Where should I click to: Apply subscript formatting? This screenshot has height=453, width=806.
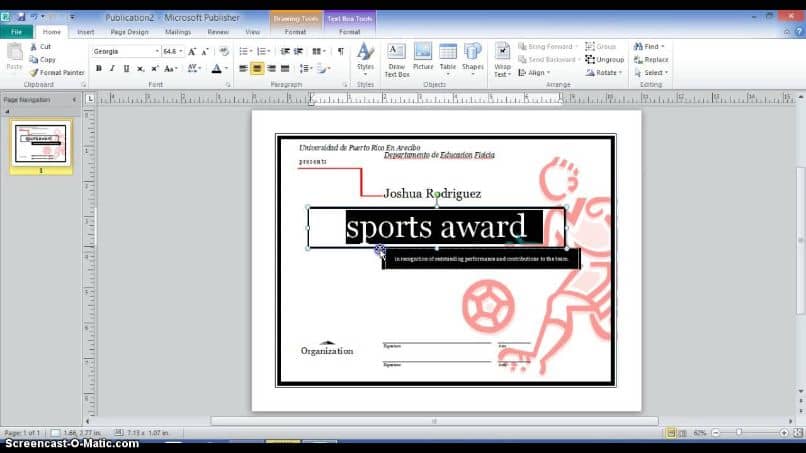click(140, 68)
